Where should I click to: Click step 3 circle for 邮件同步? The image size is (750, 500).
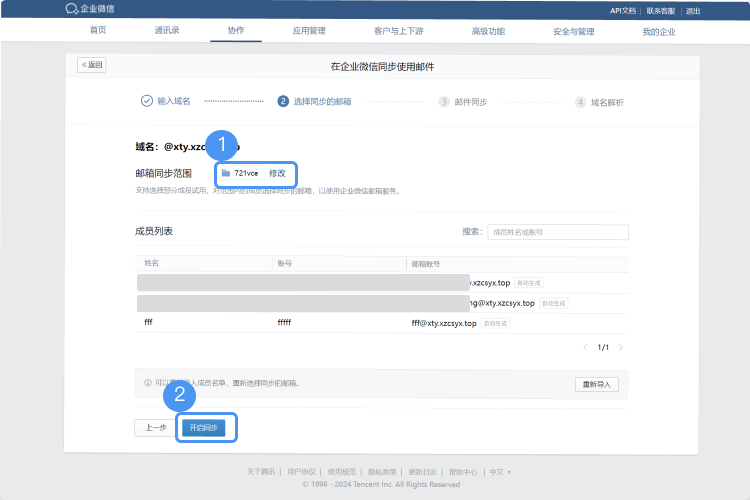444,101
